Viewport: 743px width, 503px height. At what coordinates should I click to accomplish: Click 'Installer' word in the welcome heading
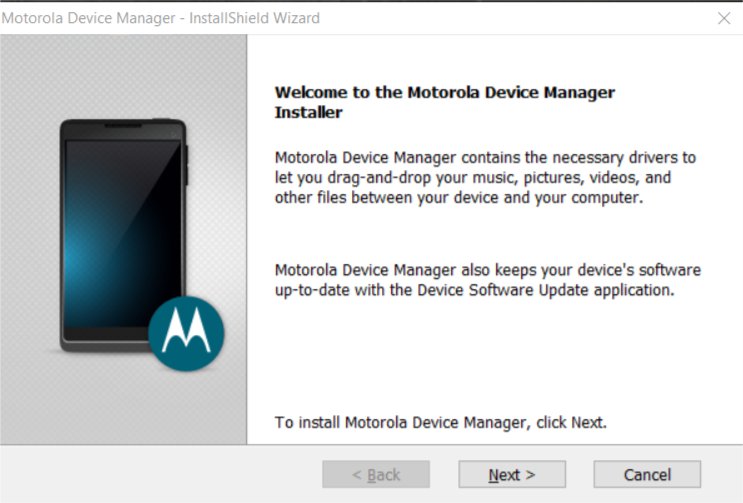click(x=309, y=112)
